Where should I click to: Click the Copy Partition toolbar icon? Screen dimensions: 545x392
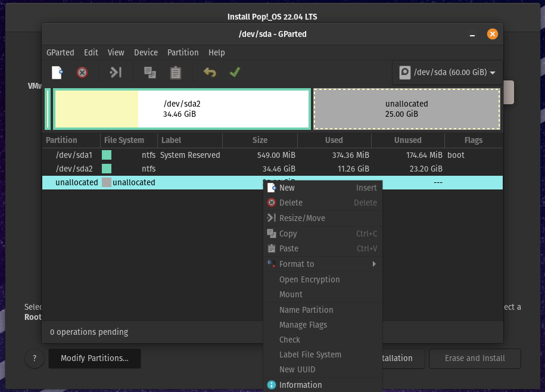tap(149, 72)
